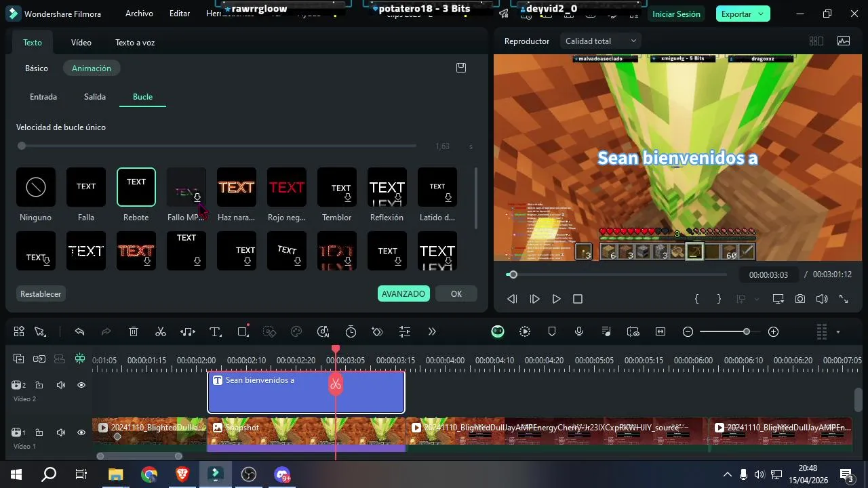Open the Editar menu
Screen dimensions: 868x488
tap(180, 14)
